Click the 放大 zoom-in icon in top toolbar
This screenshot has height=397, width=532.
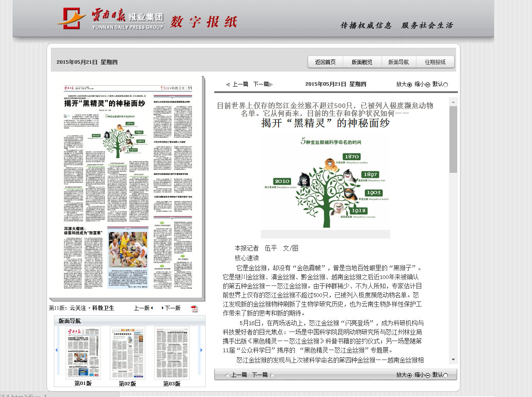click(x=409, y=84)
